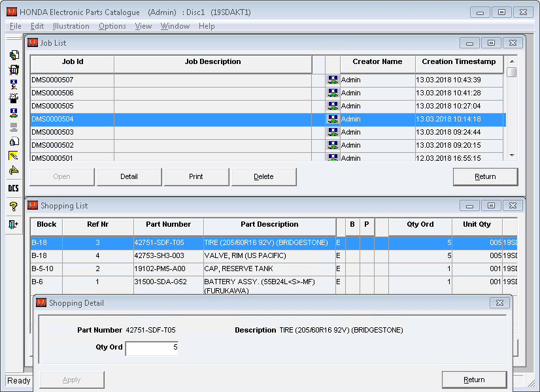The image size is (540, 392).
Task: Click job icon in DMS0000503 row
Action: (x=333, y=132)
